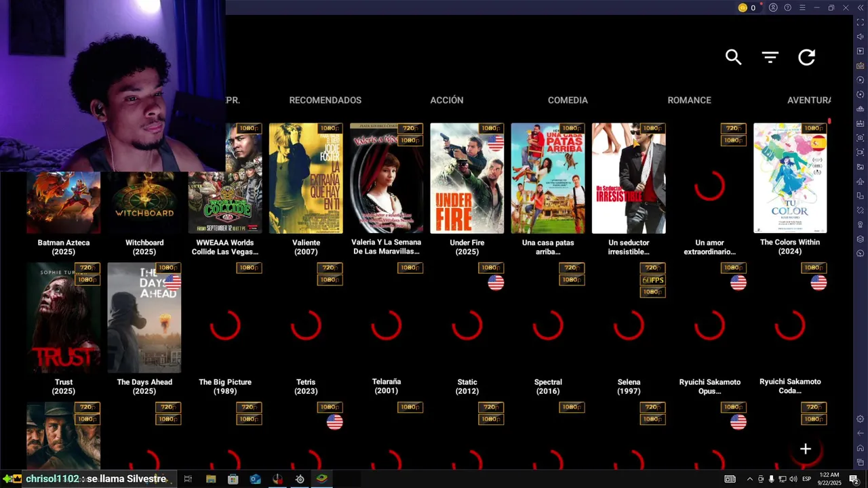868x488 pixels.
Task: Open the Valiente (2007) poster
Action: click(306, 178)
